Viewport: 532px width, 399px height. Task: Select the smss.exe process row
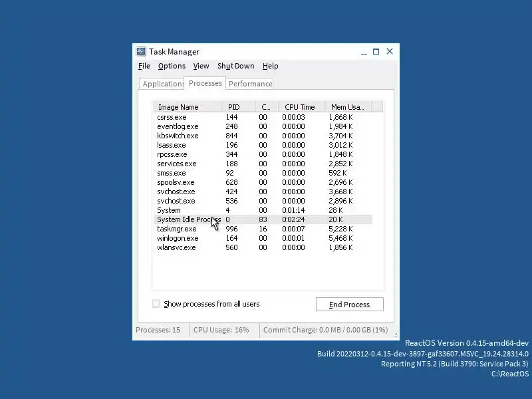[263, 173]
